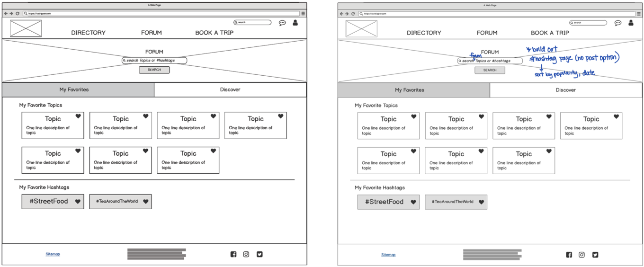Select My Favorites tab in left wireframe
This screenshot has height=267, width=644.
tap(78, 89)
